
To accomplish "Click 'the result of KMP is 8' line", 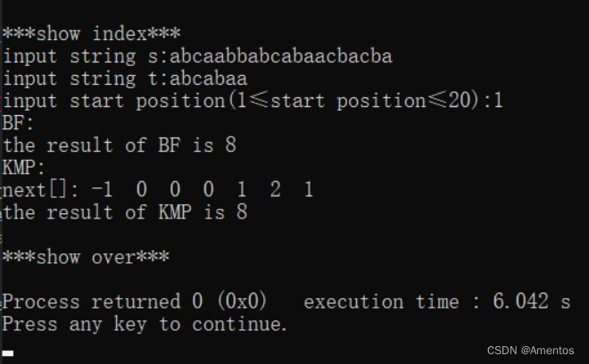I will click(x=125, y=212).
